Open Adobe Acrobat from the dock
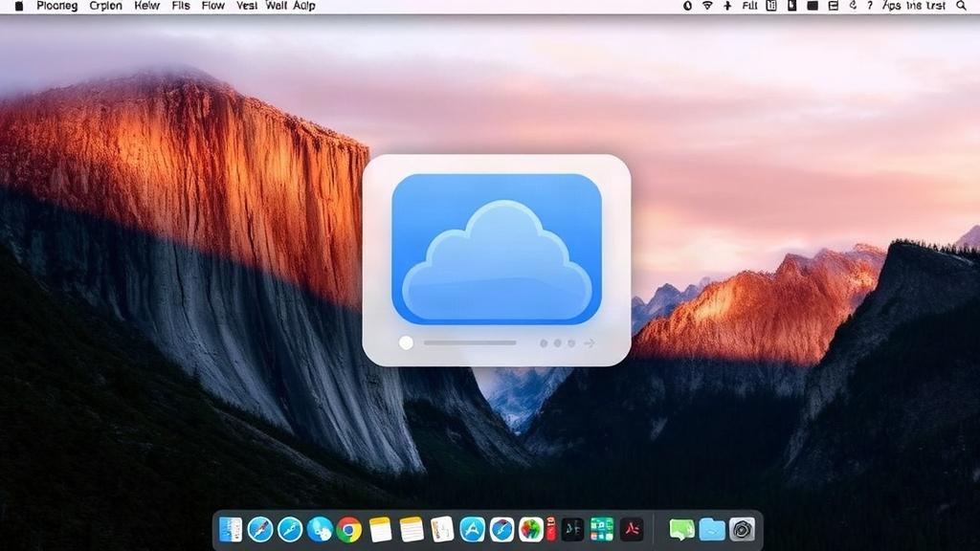Viewport: 980px width, 551px height. [632, 530]
